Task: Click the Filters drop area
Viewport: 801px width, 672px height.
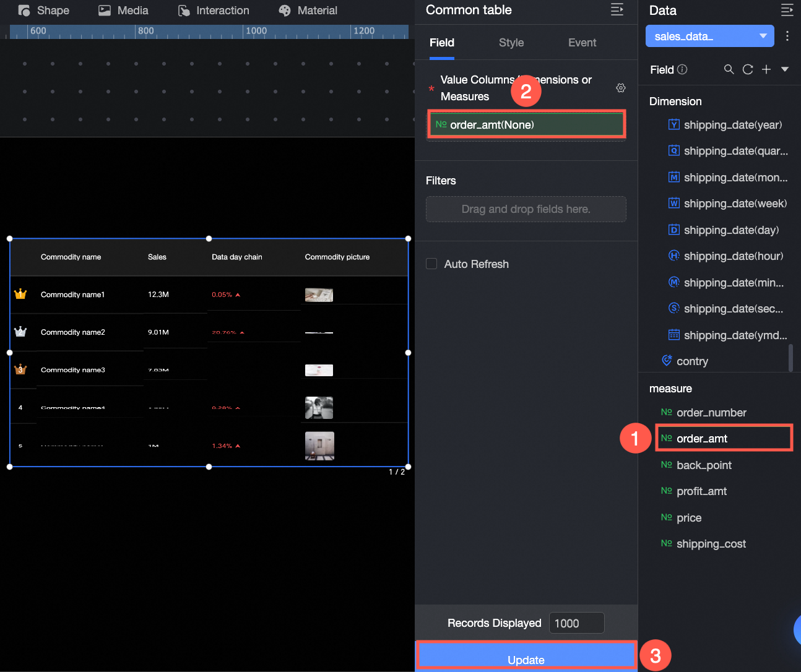Action: [x=526, y=209]
